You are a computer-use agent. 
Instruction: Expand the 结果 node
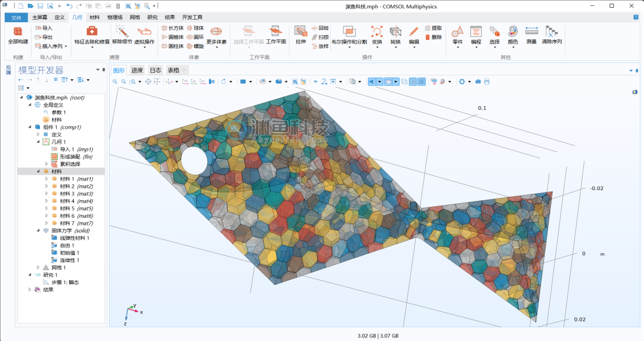point(30,290)
